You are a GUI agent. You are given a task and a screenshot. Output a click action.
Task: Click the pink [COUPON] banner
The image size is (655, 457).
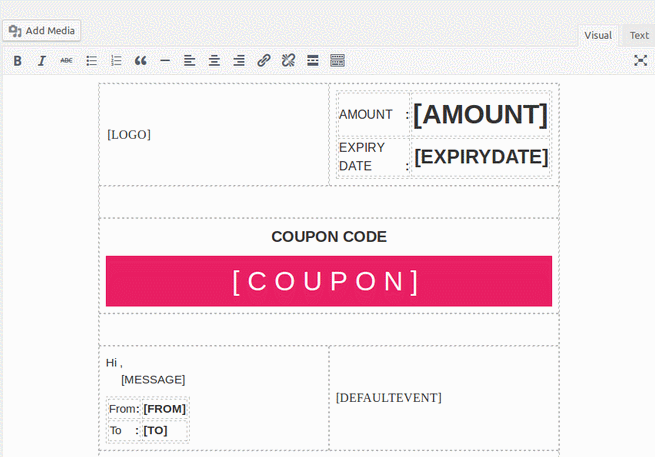(x=329, y=281)
